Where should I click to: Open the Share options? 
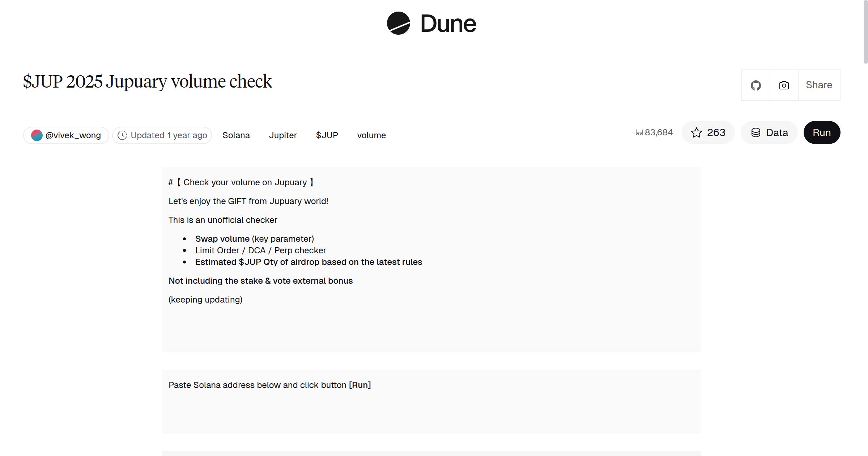(818, 85)
